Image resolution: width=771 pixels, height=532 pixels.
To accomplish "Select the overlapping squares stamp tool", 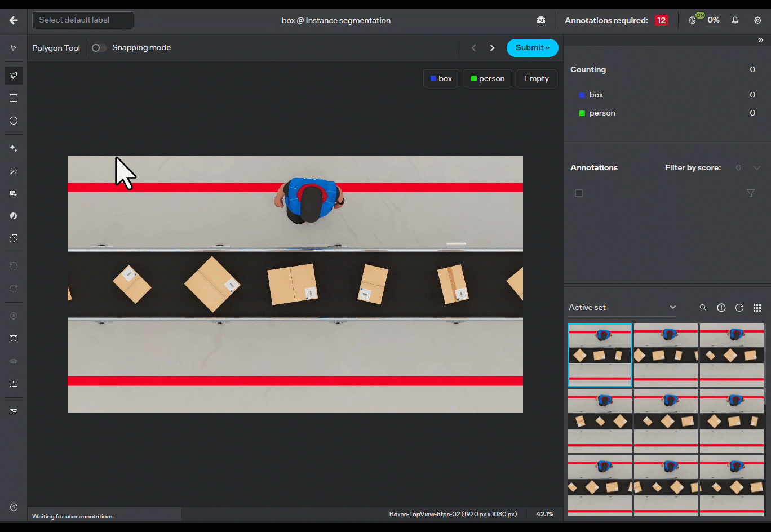I will coord(14,238).
